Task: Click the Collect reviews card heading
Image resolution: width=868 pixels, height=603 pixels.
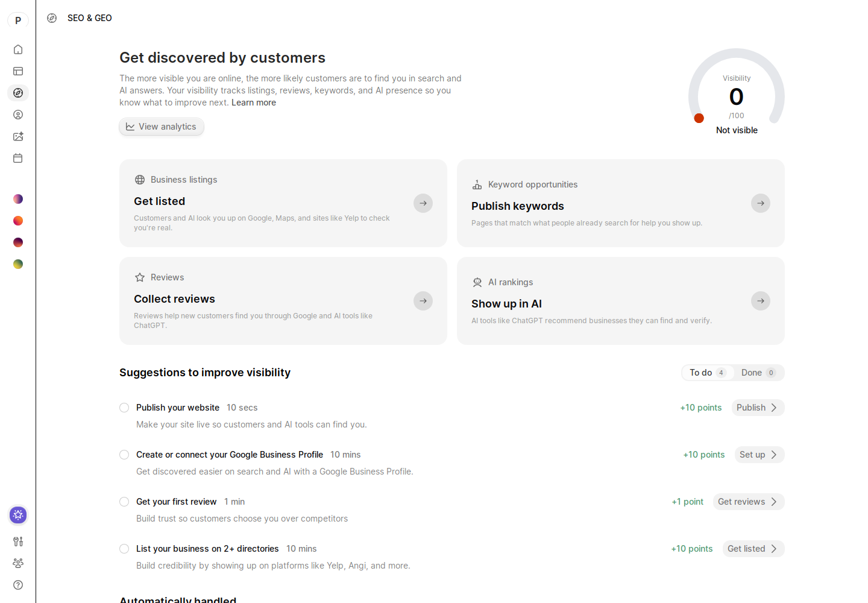Action: tap(175, 299)
